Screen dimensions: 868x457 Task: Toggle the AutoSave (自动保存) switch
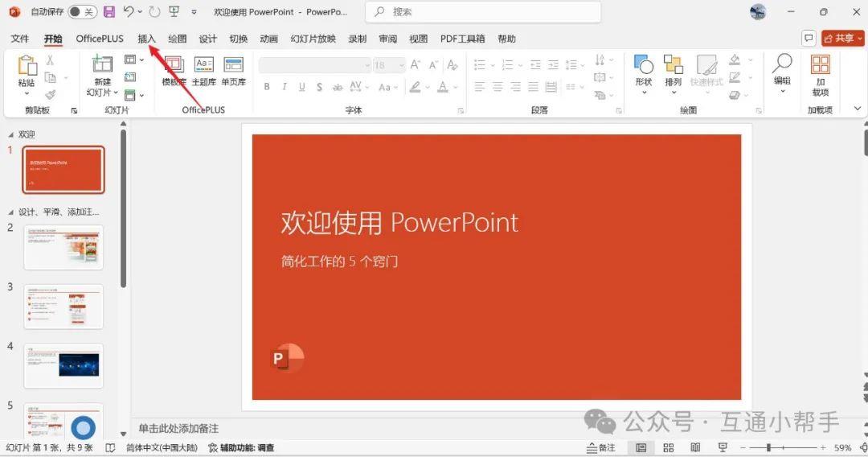82,11
